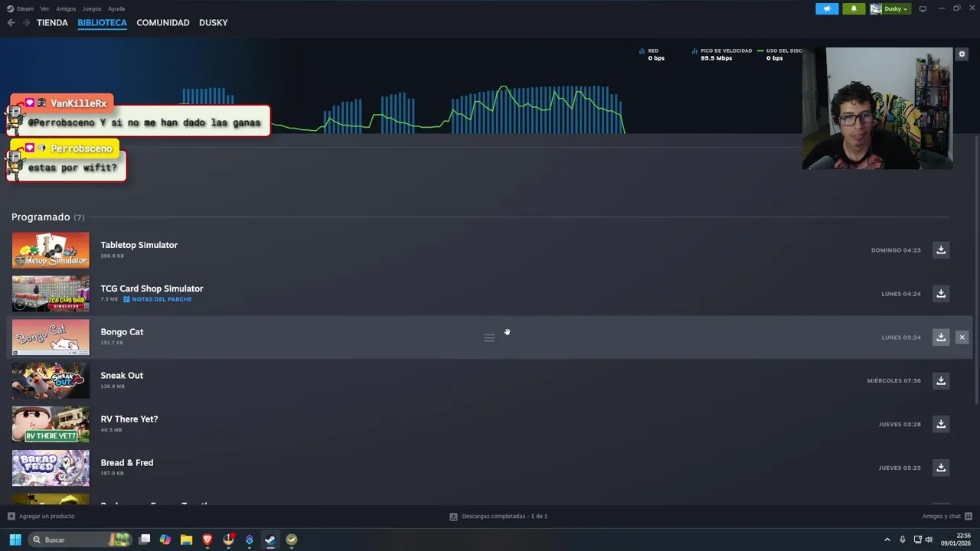Image resolution: width=980 pixels, height=551 pixels.
Task: Click the PICO DE VELOCIDAD 95.5 Mbps readout
Action: click(721, 54)
